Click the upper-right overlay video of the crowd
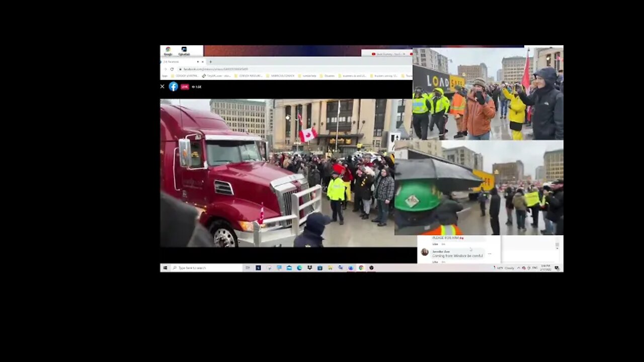Screen dimensions: 644x362 tap(488, 94)
